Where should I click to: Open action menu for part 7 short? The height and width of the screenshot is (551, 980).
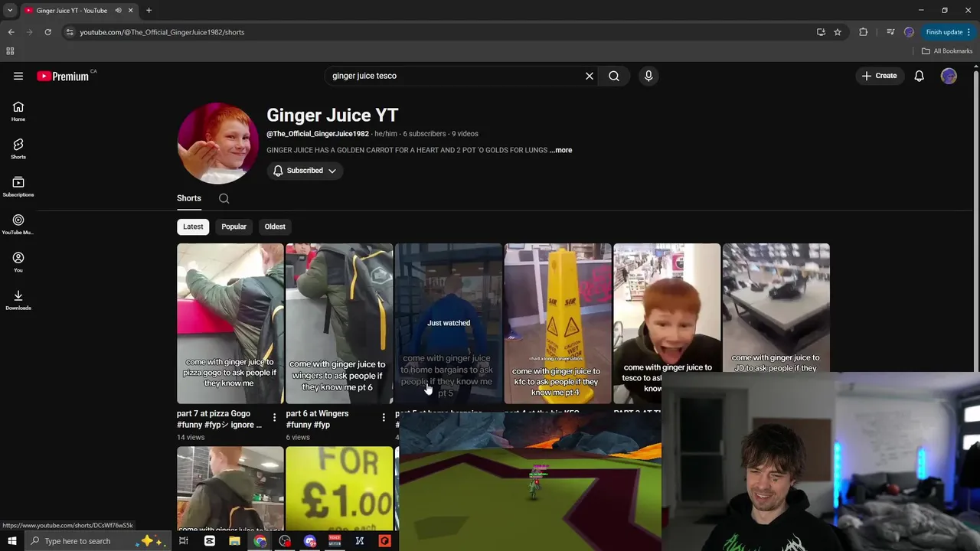click(x=275, y=418)
